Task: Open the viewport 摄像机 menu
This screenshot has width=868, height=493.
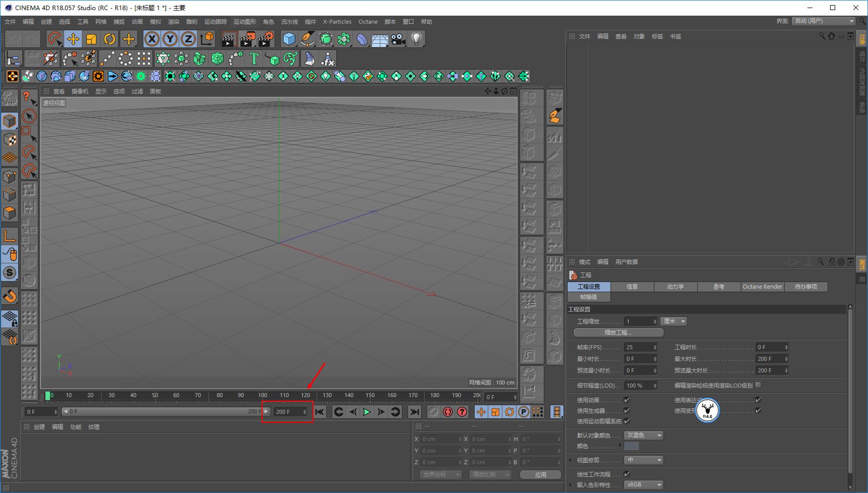Action: click(x=80, y=91)
